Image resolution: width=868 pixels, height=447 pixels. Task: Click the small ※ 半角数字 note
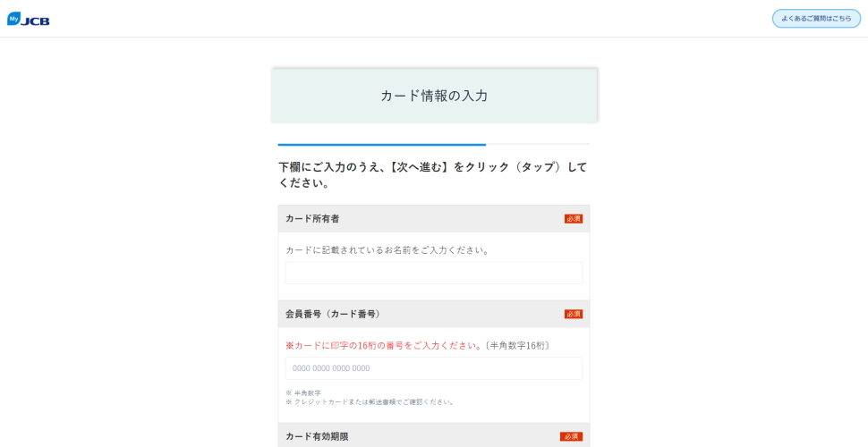coord(303,392)
